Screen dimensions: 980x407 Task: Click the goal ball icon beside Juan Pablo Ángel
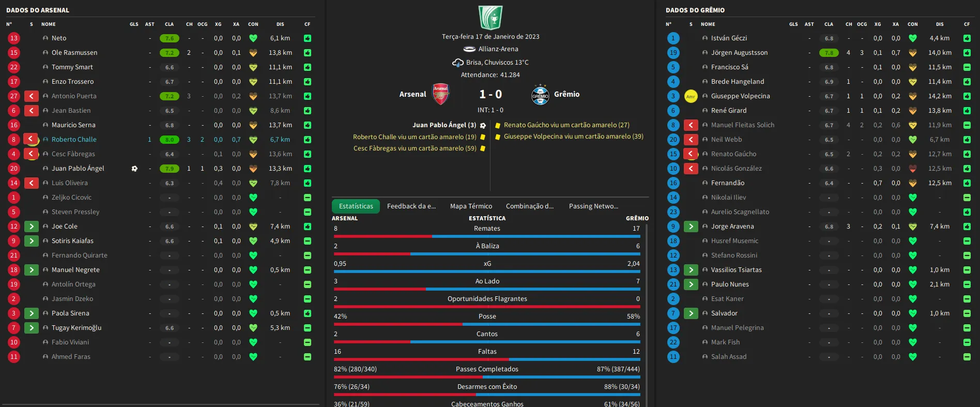[134, 169]
